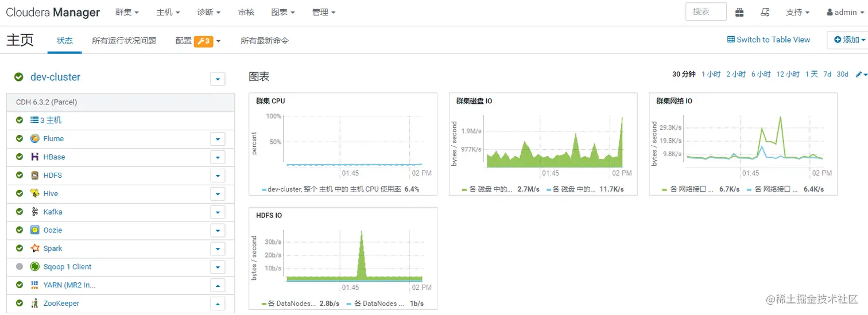Open the 审核 menu item
Viewport: 868px width, 315px height.
click(x=246, y=12)
